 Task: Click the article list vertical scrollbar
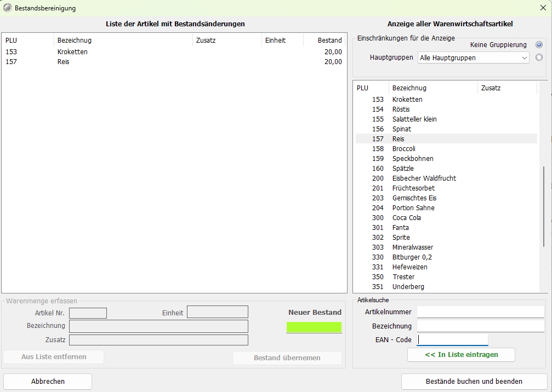(x=543, y=208)
